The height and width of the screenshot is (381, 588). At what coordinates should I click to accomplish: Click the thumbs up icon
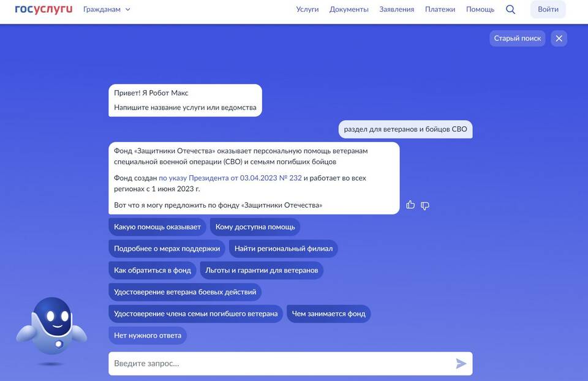click(410, 205)
